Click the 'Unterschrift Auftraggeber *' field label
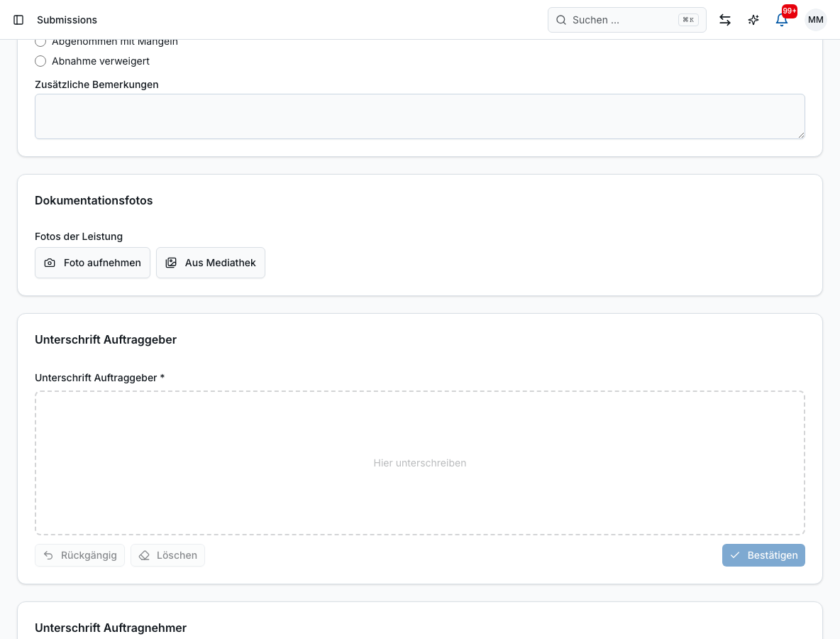Viewport: 840px width, 639px height. (99, 378)
